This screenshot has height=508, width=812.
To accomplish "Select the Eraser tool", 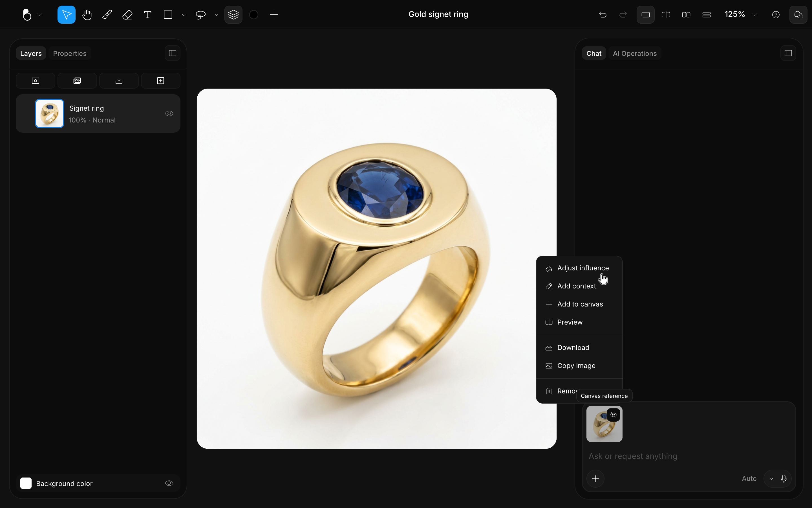I will [127, 15].
